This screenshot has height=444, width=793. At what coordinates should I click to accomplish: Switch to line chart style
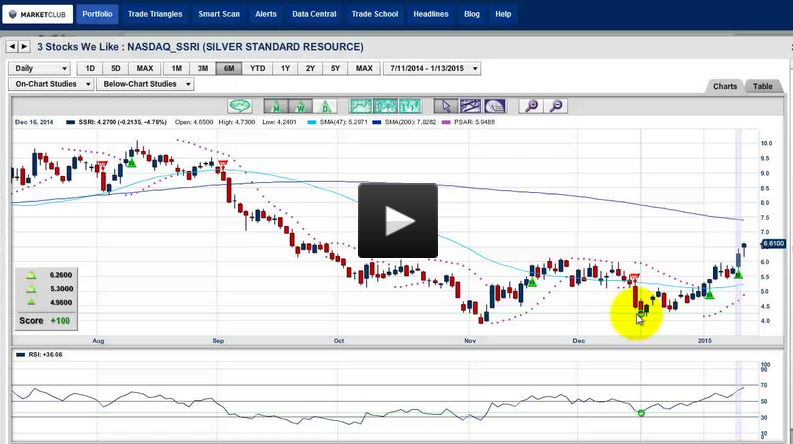pyautogui.click(x=361, y=106)
